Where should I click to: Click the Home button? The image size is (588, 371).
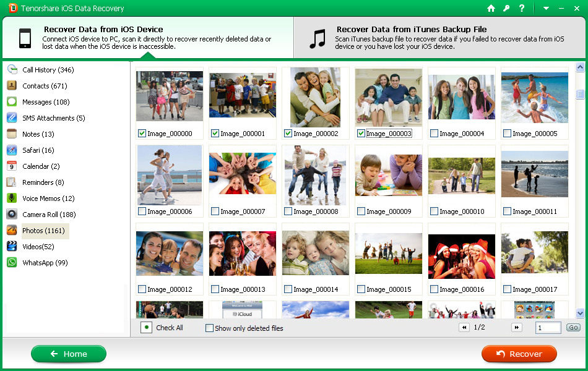pos(69,354)
